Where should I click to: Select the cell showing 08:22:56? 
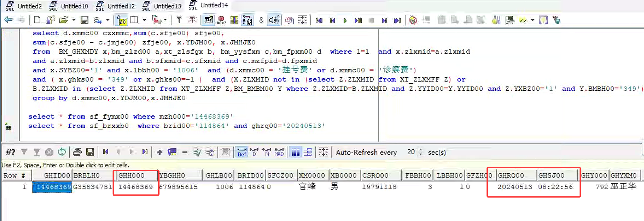pos(555,187)
